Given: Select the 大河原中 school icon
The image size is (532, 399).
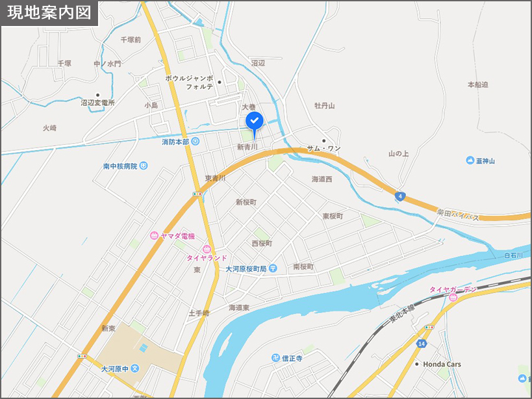Looking at the screenshot, I should pyautogui.click(x=135, y=368).
